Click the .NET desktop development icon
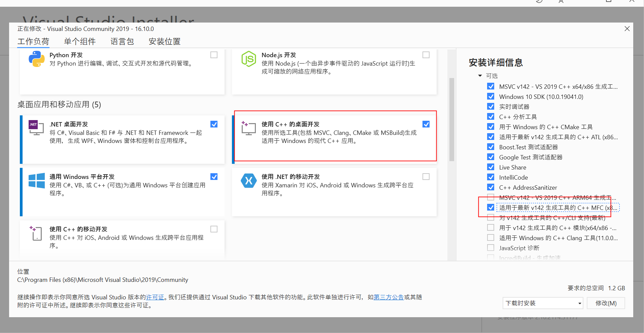Viewport: 644px width, 333px height. point(36,127)
